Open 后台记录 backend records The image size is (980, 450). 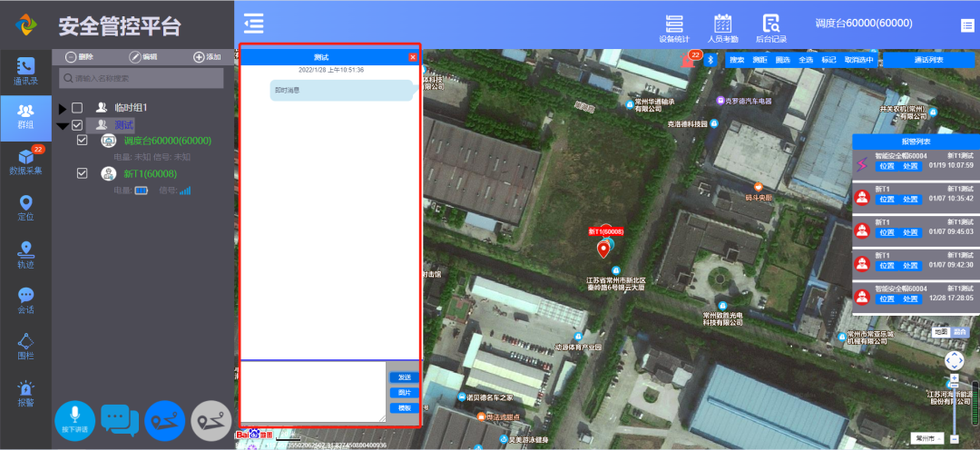[770, 28]
